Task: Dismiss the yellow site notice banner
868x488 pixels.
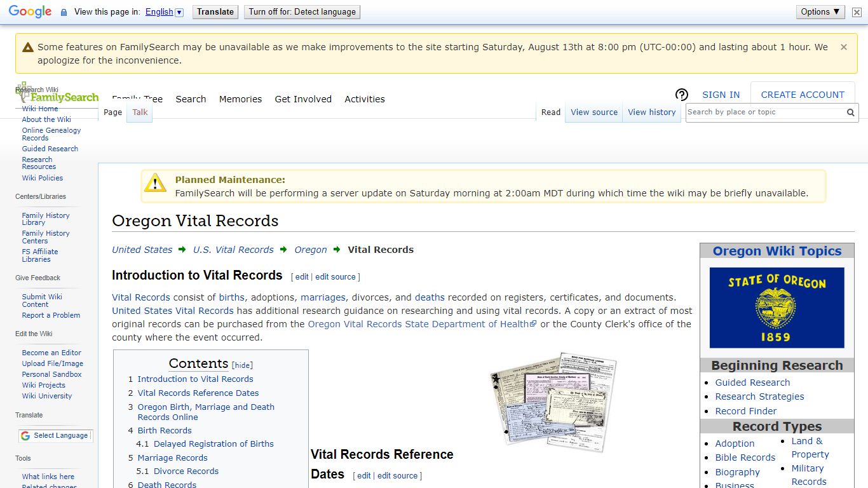Action: [844, 47]
